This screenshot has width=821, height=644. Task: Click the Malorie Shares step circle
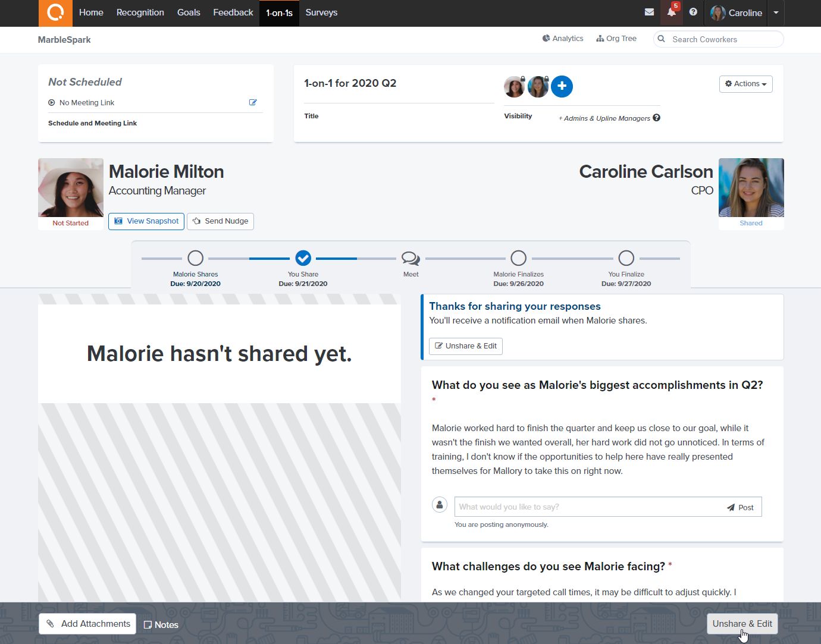(195, 258)
